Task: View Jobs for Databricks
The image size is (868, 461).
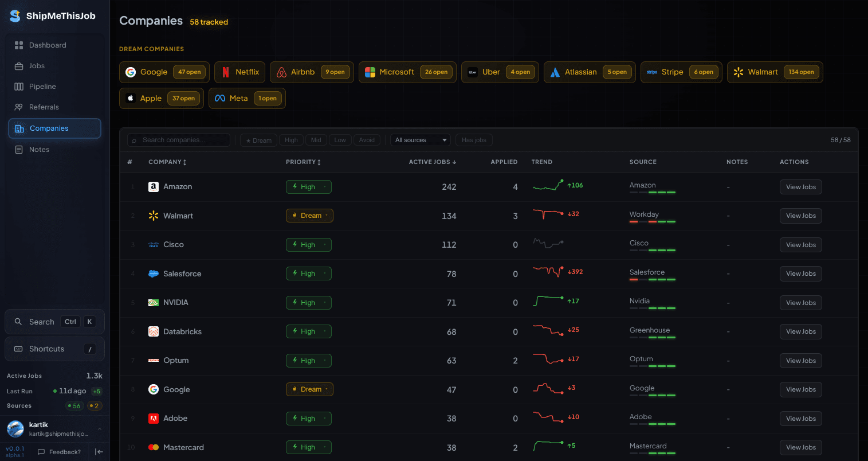Action: (x=801, y=331)
